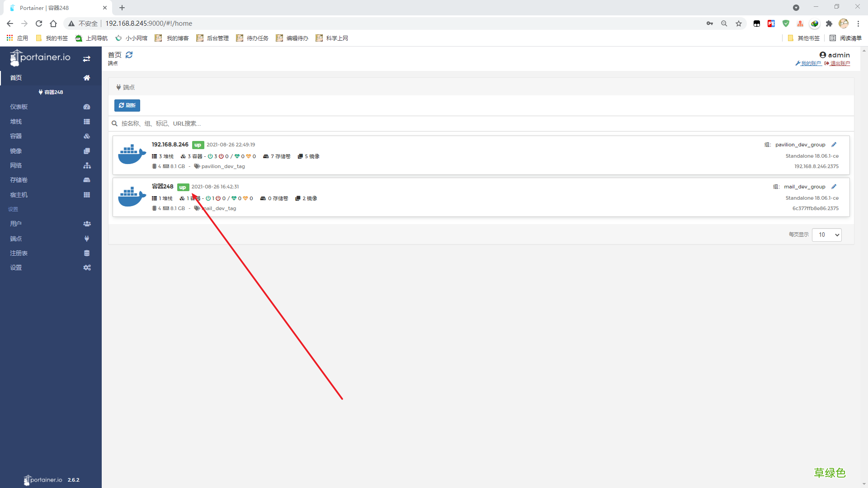The image size is (868, 488).
Task: Click the endpoint list refresh icon beside 首页
Action: [129, 55]
